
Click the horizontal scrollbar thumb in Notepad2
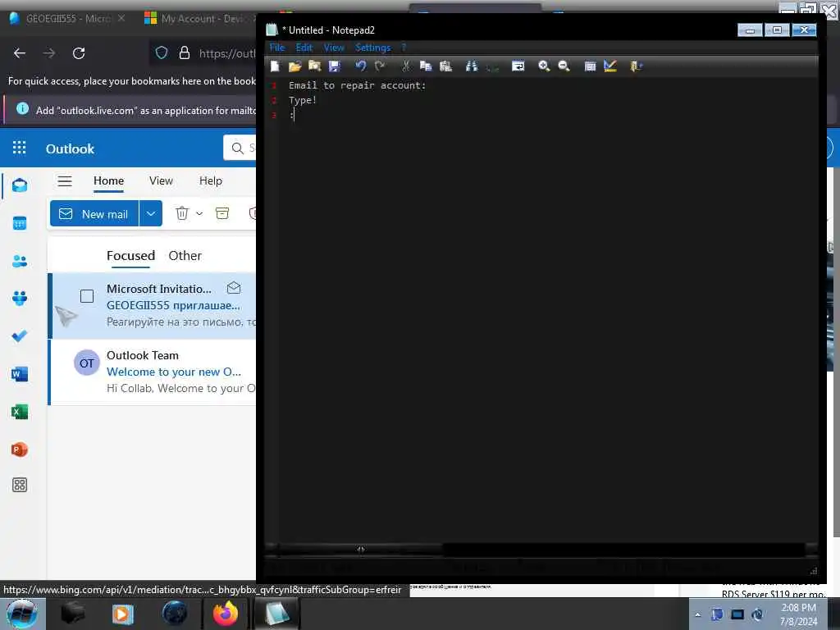click(361, 549)
